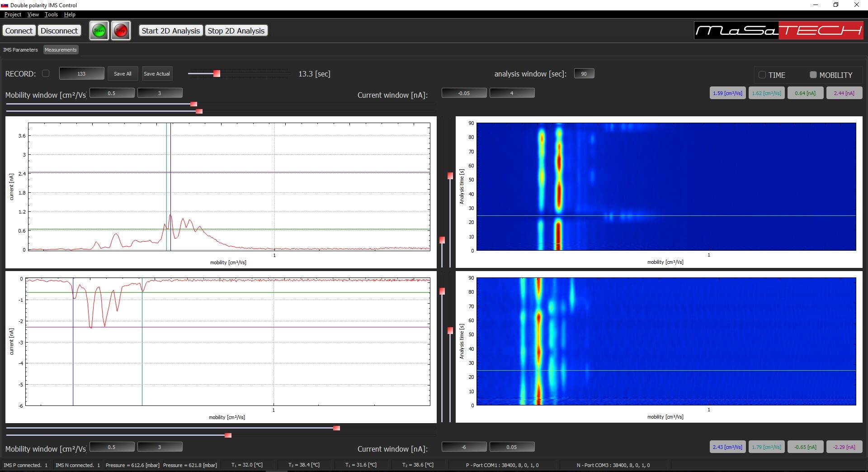Click upper slider handle of top mobility window
This screenshot has height=472, width=868.
(194, 104)
